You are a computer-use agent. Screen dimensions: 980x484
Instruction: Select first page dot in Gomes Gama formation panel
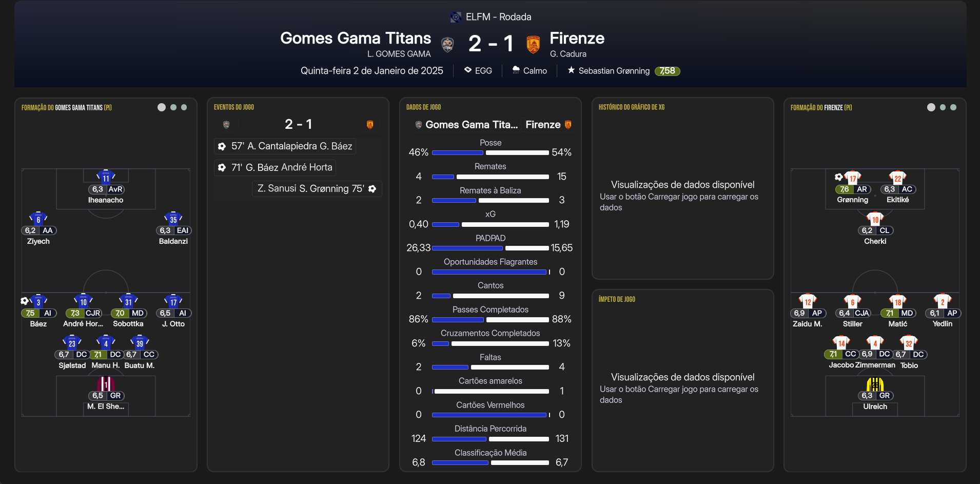click(x=162, y=107)
